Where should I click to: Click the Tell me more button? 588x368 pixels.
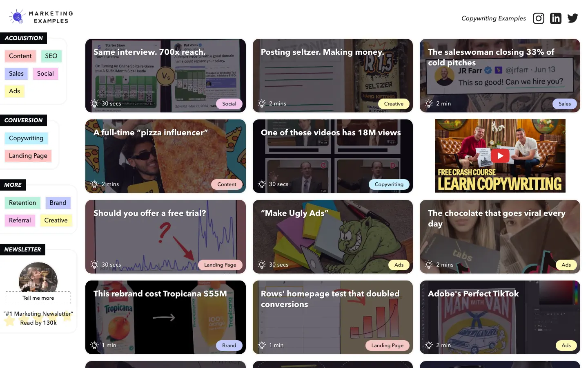click(x=38, y=298)
